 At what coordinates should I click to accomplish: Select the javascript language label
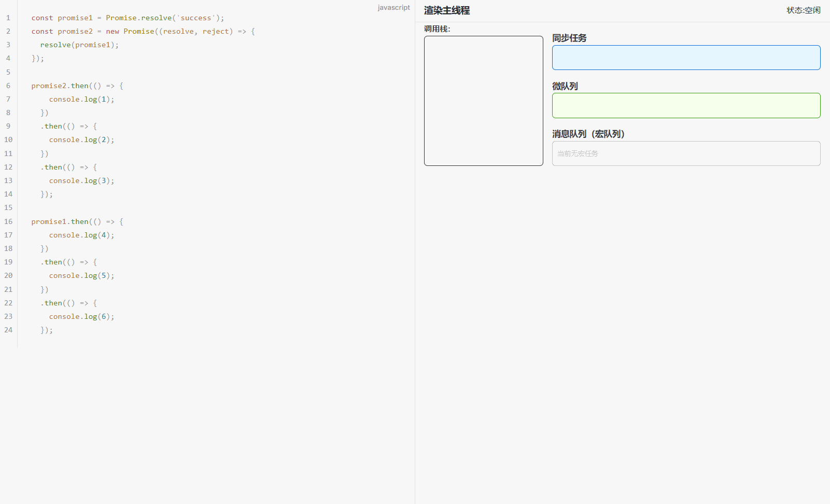[393, 7]
